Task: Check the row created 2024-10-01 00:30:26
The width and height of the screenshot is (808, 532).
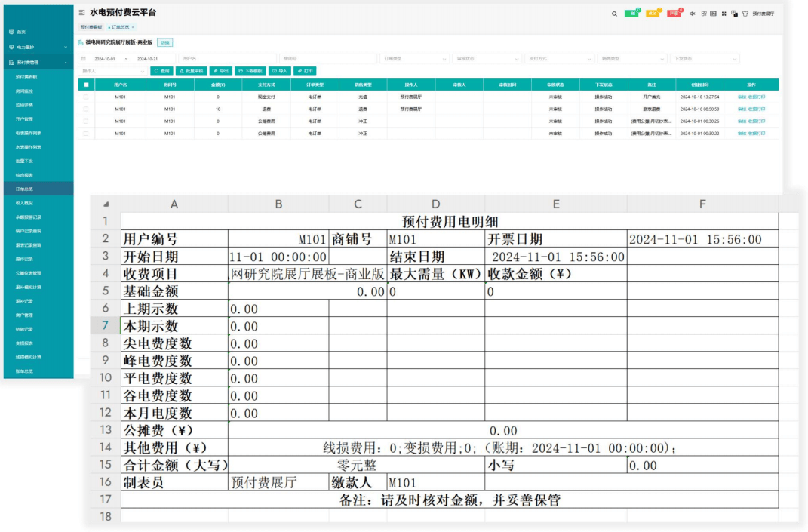Action: pyautogui.click(x=86, y=121)
